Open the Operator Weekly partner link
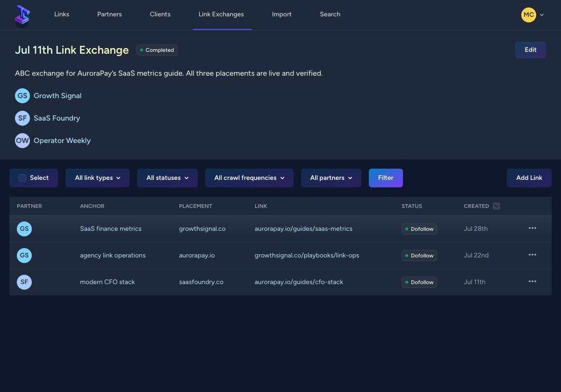The height and width of the screenshot is (392, 561). coord(62,141)
